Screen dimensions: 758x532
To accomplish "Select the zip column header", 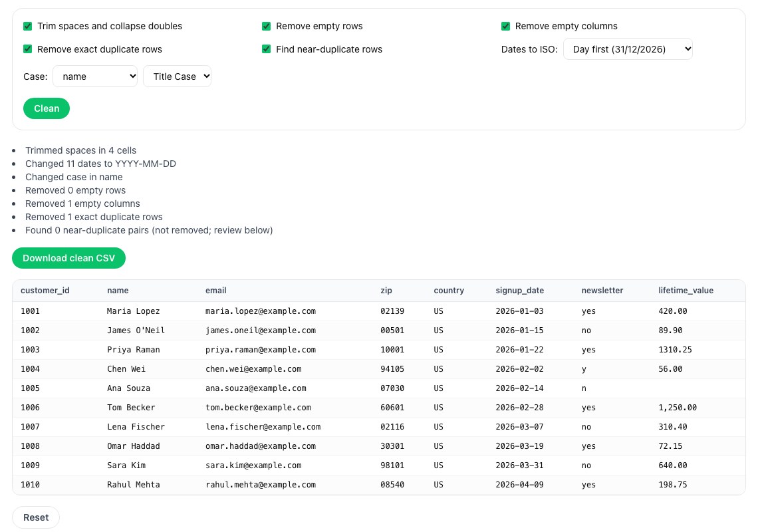I will [386, 291].
